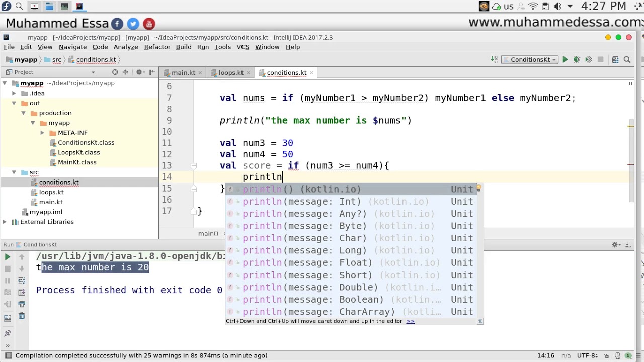
Task: Open the File menu
Action: [9, 47]
